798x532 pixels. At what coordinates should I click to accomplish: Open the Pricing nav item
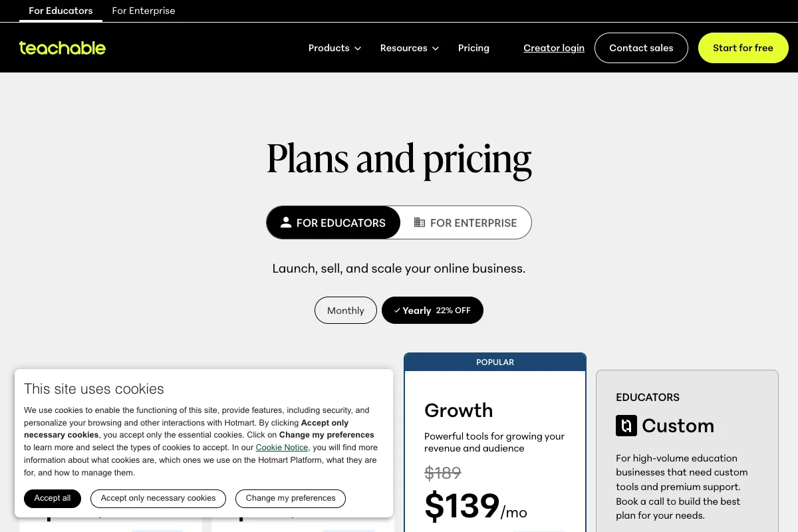473,48
